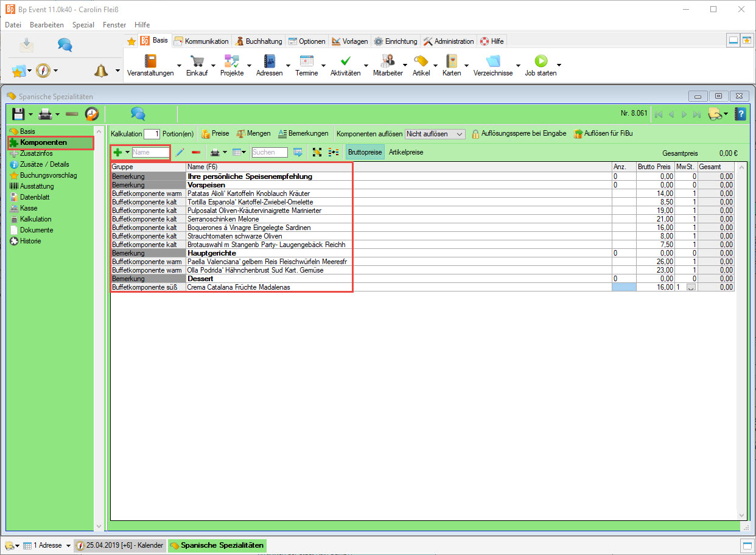Toggle the Bruttopreise price mode
The height and width of the screenshot is (555, 756).
[365, 152]
